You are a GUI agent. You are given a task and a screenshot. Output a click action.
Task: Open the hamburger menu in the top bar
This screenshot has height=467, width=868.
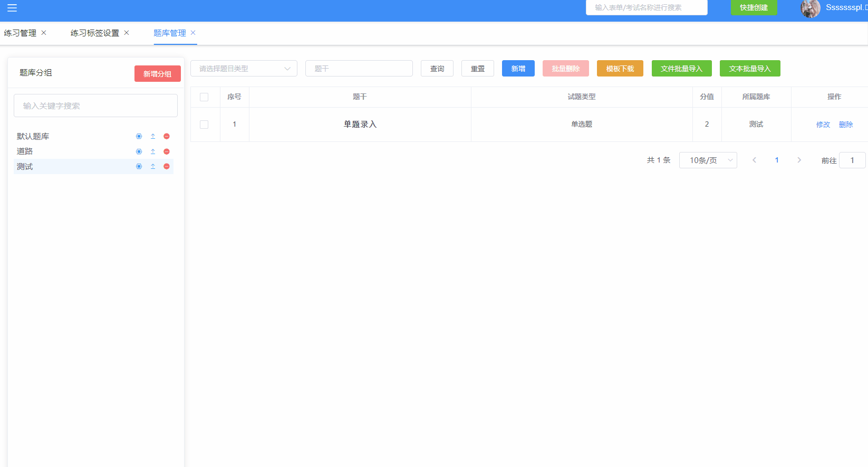[12, 8]
